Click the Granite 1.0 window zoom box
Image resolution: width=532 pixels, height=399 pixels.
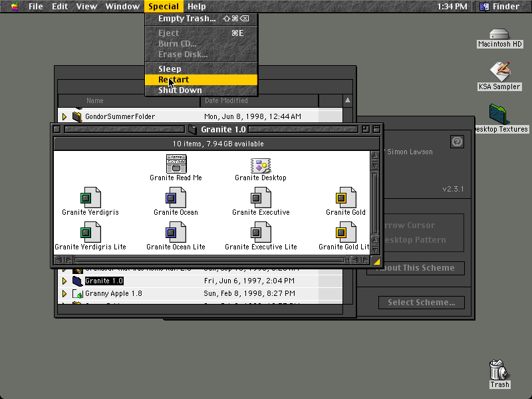pyautogui.click(x=366, y=129)
